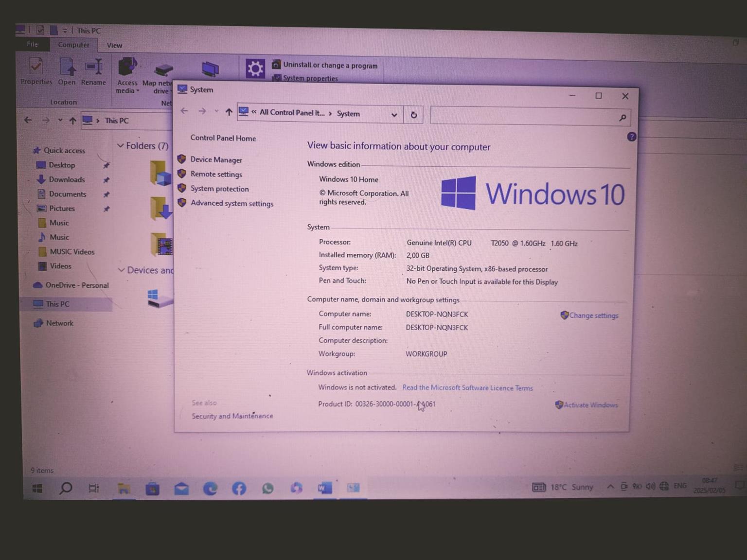This screenshot has height=560, width=747.
Task: Expand the address bar history dropdown
Action: click(394, 115)
